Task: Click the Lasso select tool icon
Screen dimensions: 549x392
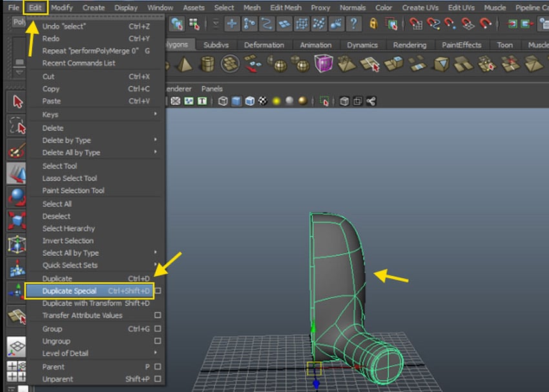Action: pos(17,126)
